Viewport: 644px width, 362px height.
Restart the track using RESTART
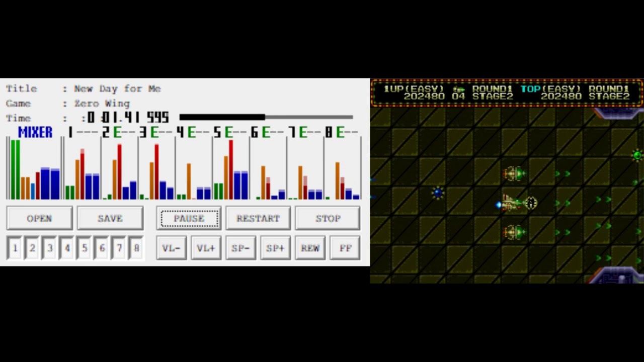click(x=258, y=218)
